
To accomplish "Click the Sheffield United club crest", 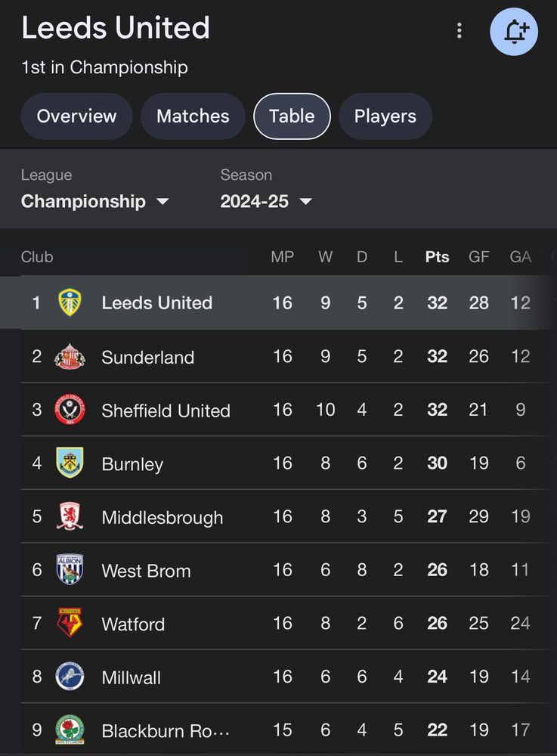I will (x=70, y=411).
